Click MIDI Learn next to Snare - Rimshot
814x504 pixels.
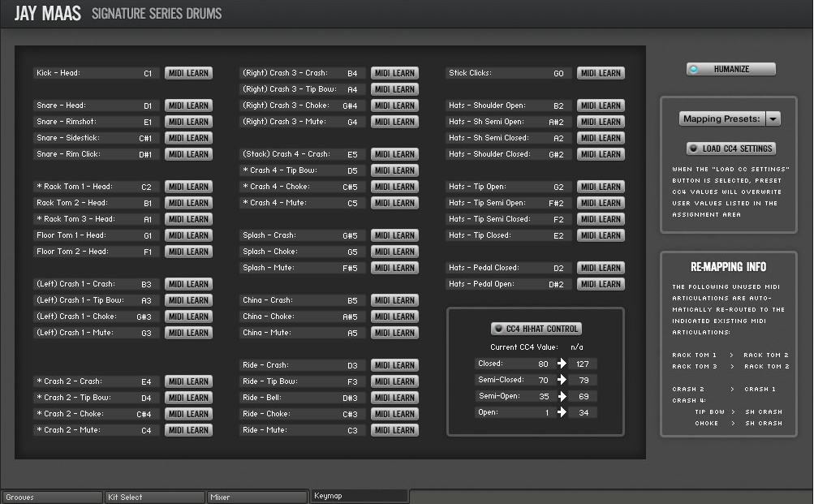[x=188, y=122]
